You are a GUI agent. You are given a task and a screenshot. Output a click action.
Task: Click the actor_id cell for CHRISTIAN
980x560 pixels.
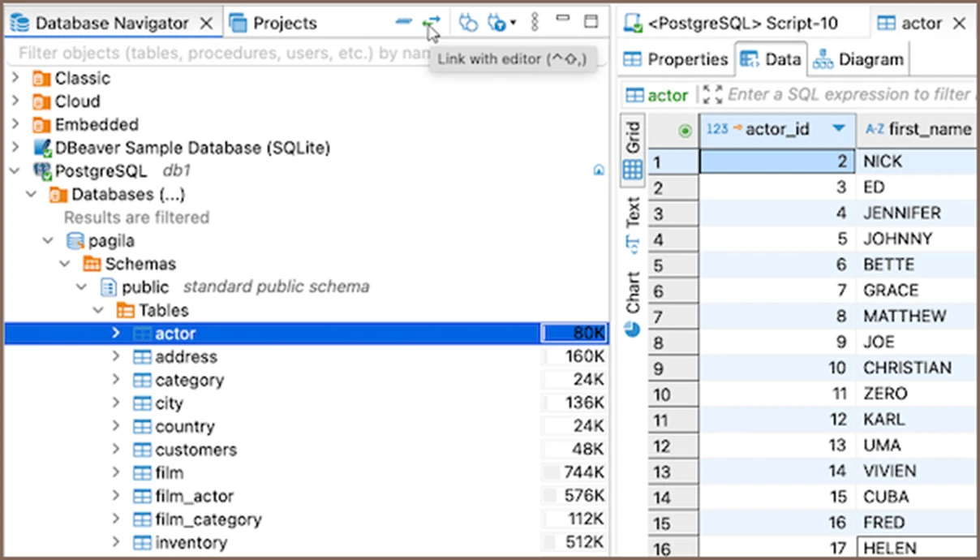point(776,368)
